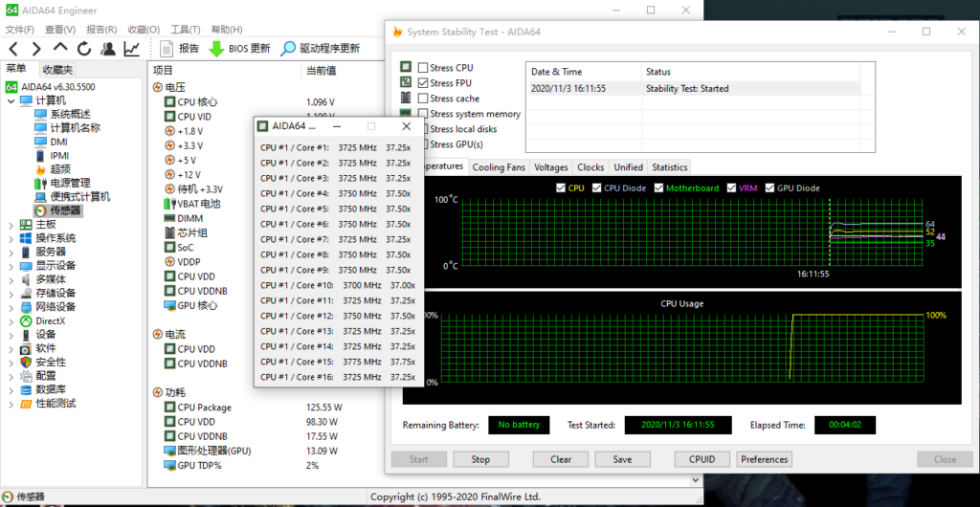Go forward with the right arrow toolbar icon

[36, 48]
